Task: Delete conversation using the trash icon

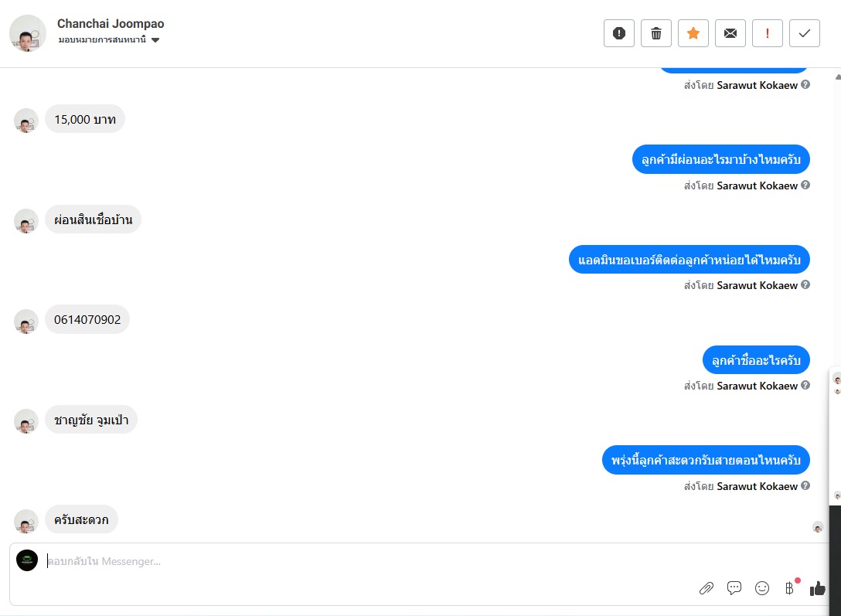Action: [x=656, y=33]
